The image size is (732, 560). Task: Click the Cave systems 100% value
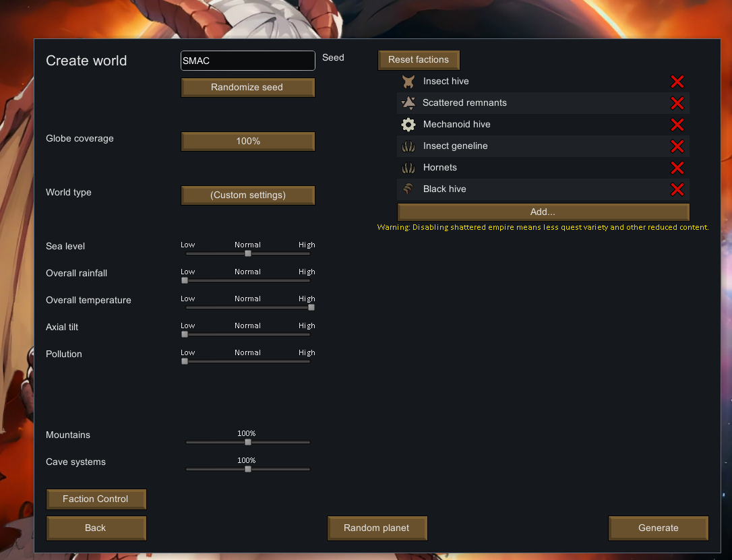coord(247,460)
